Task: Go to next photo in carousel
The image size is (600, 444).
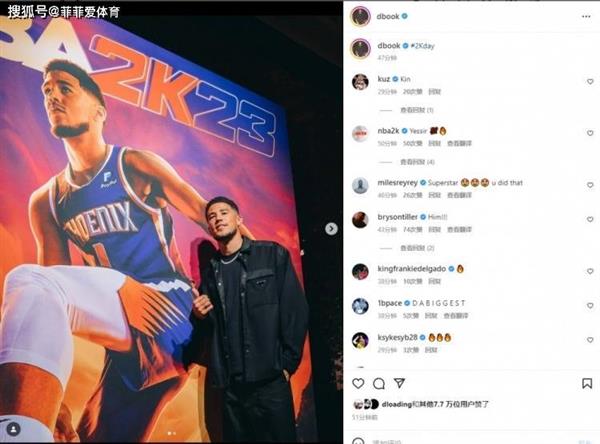Action: click(x=331, y=229)
